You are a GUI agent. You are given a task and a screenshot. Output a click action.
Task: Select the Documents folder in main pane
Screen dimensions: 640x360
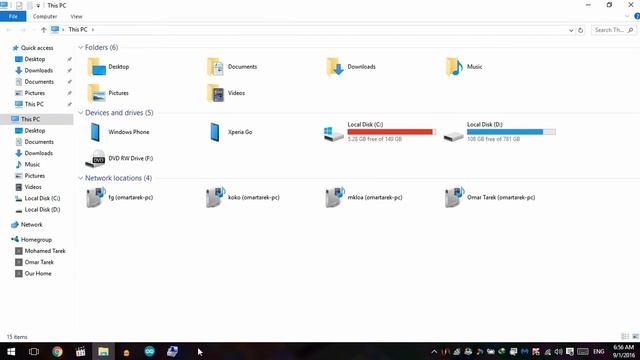(232, 67)
